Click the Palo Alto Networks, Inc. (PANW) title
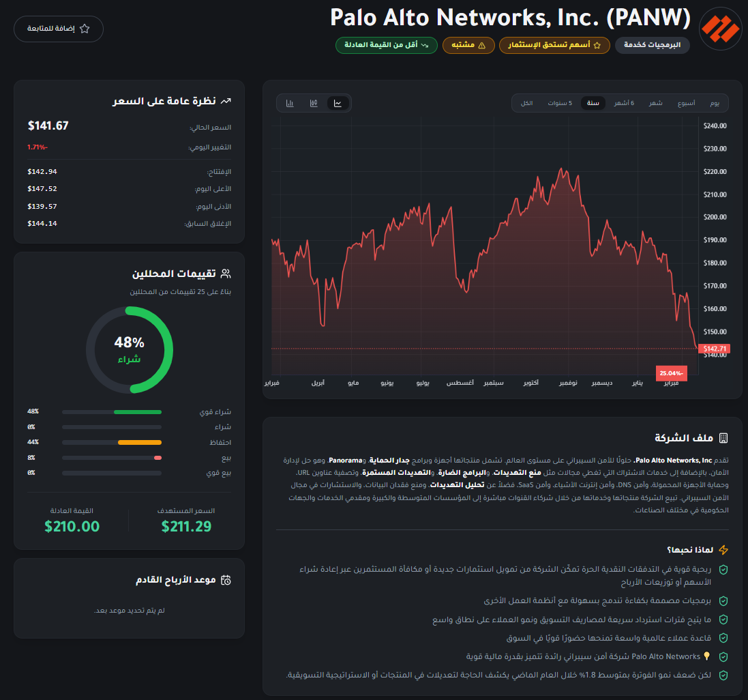 point(511,18)
